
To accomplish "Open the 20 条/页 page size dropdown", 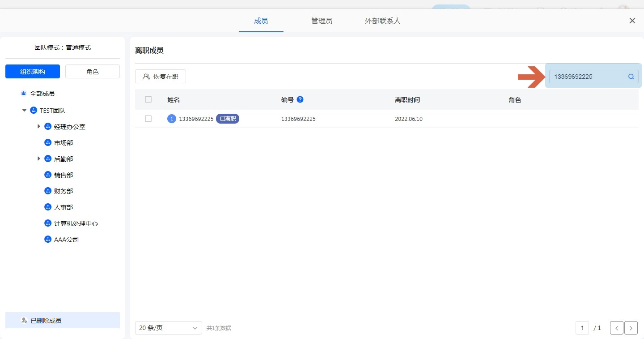I will pyautogui.click(x=168, y=328).
